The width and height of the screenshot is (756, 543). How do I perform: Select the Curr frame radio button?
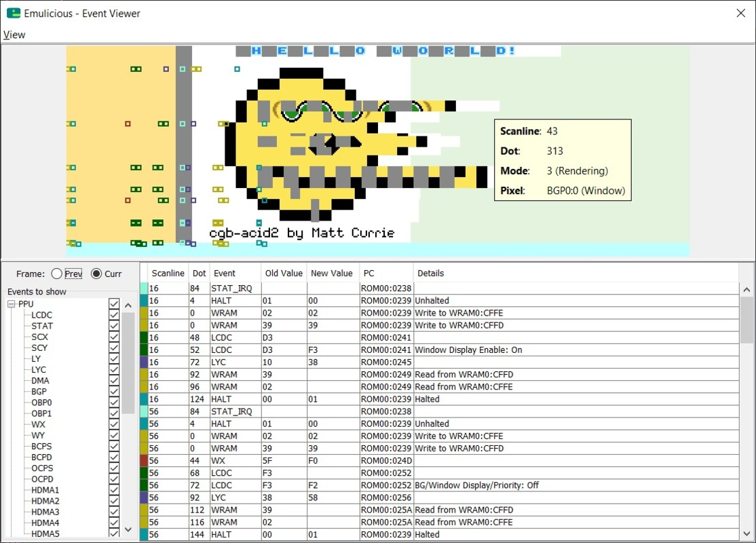click(96, 274)
